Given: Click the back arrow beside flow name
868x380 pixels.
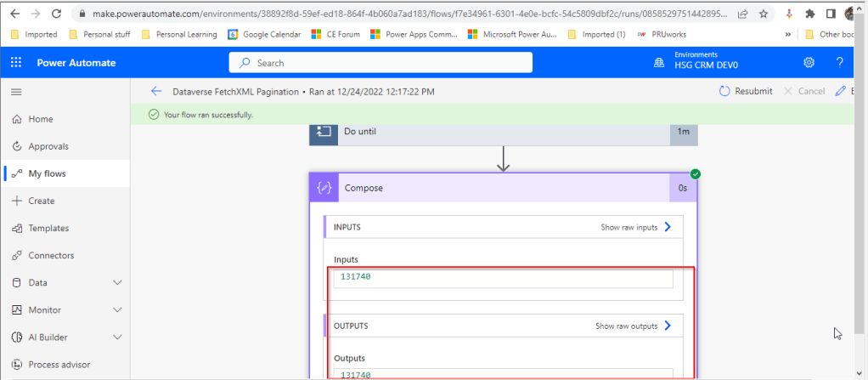Looking at the screenshot, I should pyautogui.click(x=155, y=91).
